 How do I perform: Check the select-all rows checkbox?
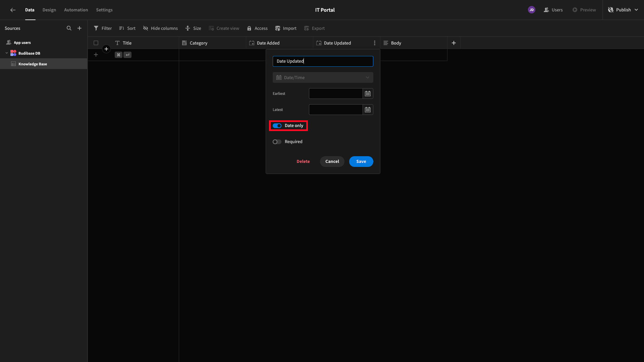point(96,43)
